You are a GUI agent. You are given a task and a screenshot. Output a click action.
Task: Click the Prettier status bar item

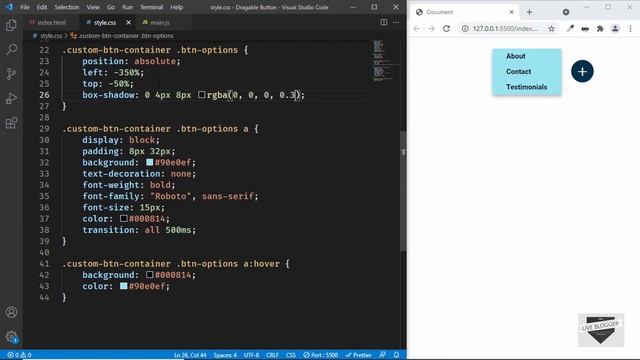tap(358, 355)
